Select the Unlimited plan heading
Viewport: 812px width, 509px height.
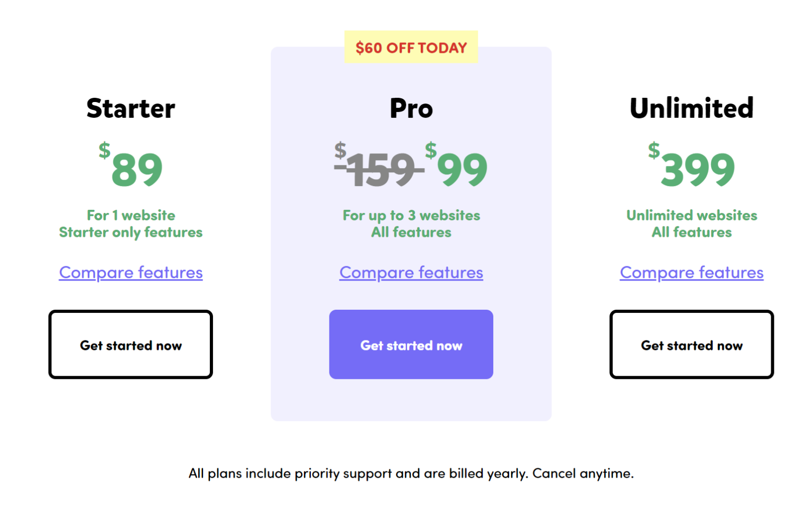691,108
